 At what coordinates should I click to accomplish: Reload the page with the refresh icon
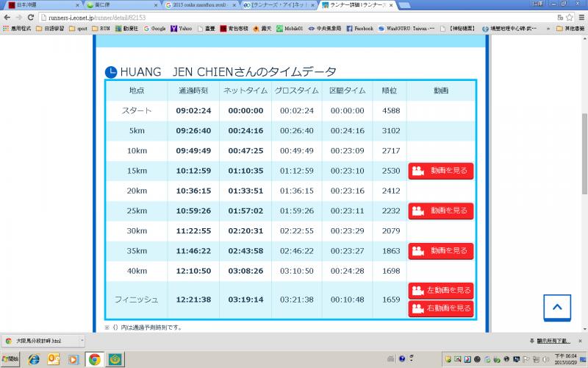[x=31, y=17]
